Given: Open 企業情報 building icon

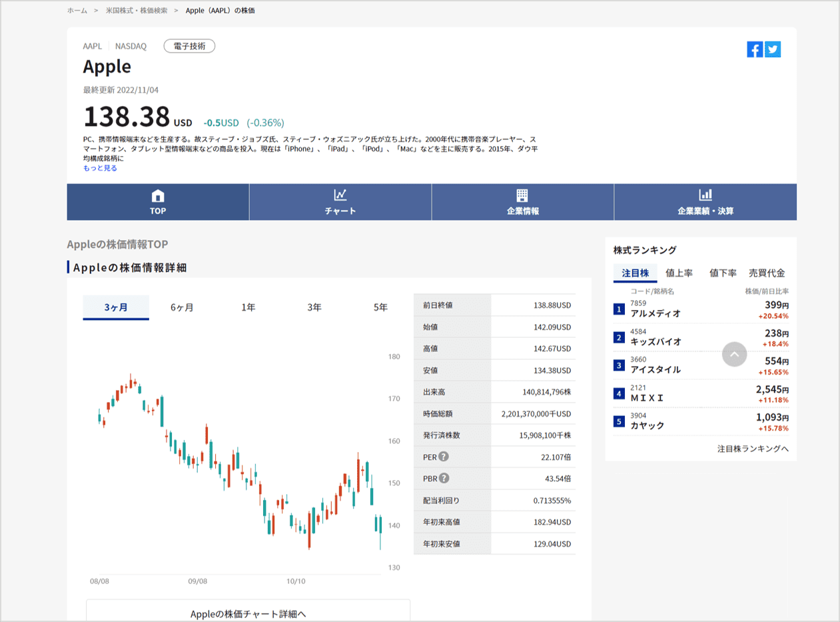Looking at the screenshot, I should [x=522, y=195].
